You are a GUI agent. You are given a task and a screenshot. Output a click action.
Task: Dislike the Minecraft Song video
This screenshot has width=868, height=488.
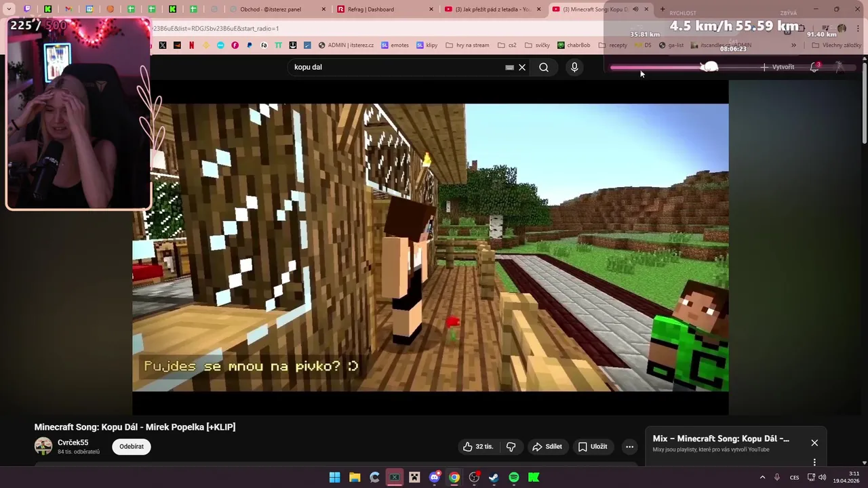click(x=511, y=447)
